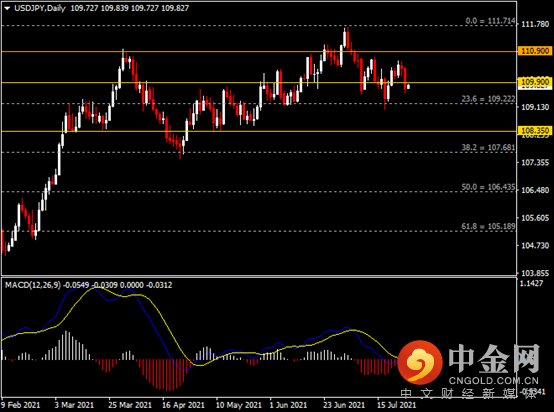Click the latest white candlestick near 109.8

(x=408, y=87)
